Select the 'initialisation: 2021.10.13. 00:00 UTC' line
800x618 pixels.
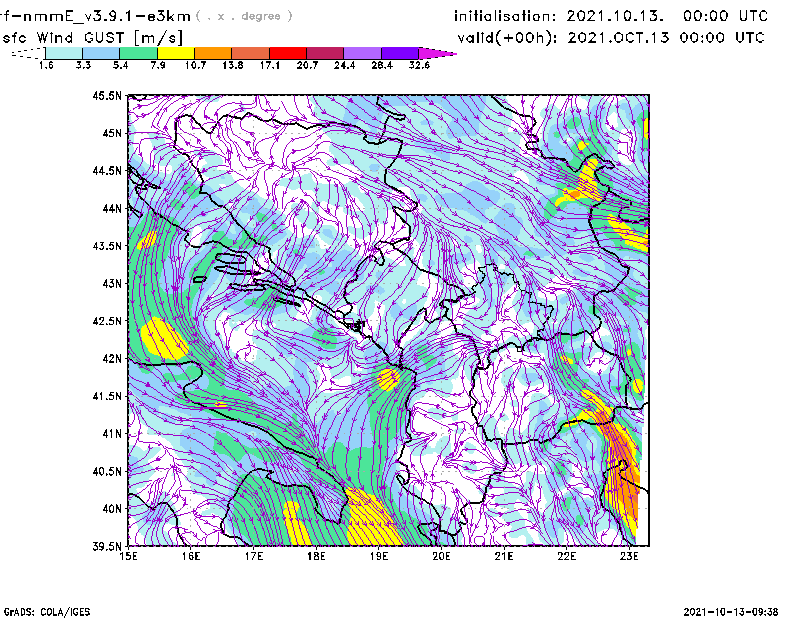point(611,16)
